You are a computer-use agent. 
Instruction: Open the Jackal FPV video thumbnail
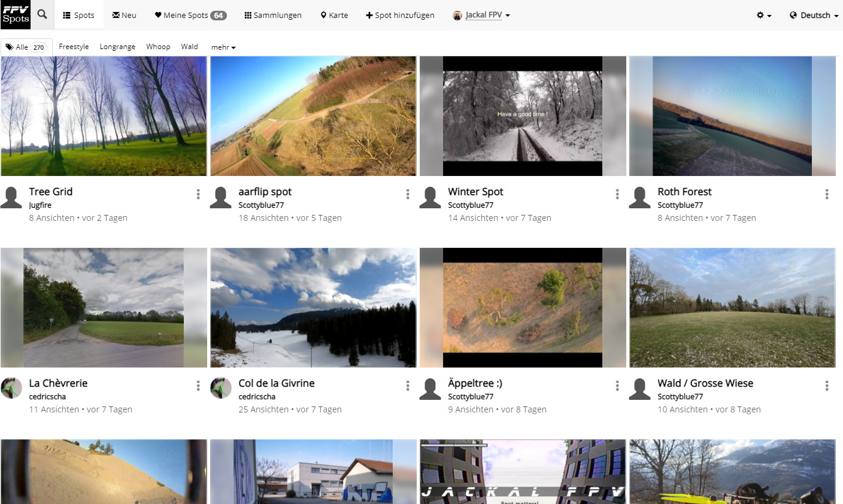point(523,472)
